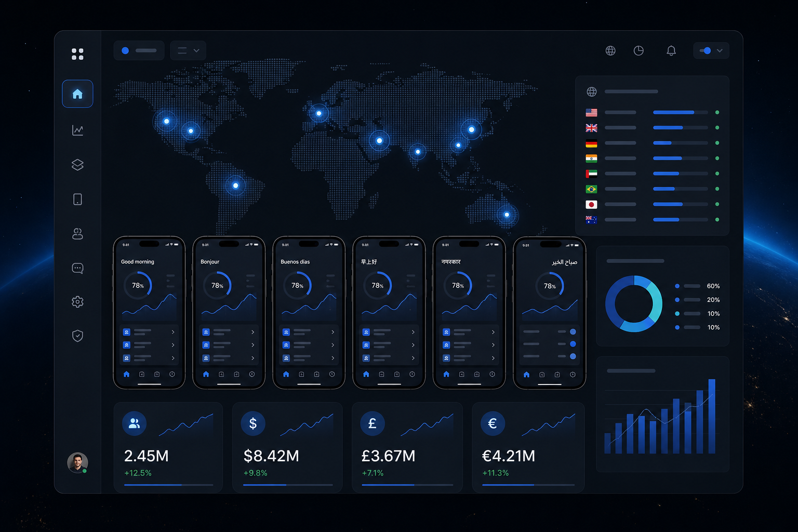798x532 pixels.
Task: Click the globe icon in countries panel
Action: pyautogui.click(x=592, y=91)
